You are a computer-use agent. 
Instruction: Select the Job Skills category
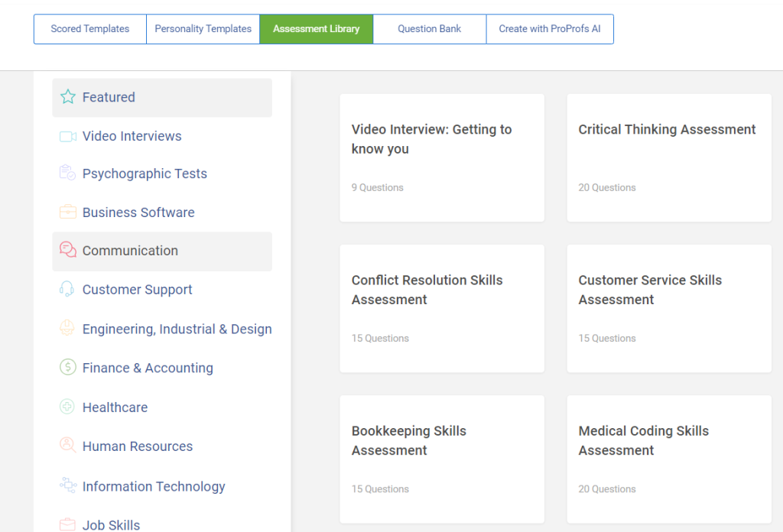point(111,525)
